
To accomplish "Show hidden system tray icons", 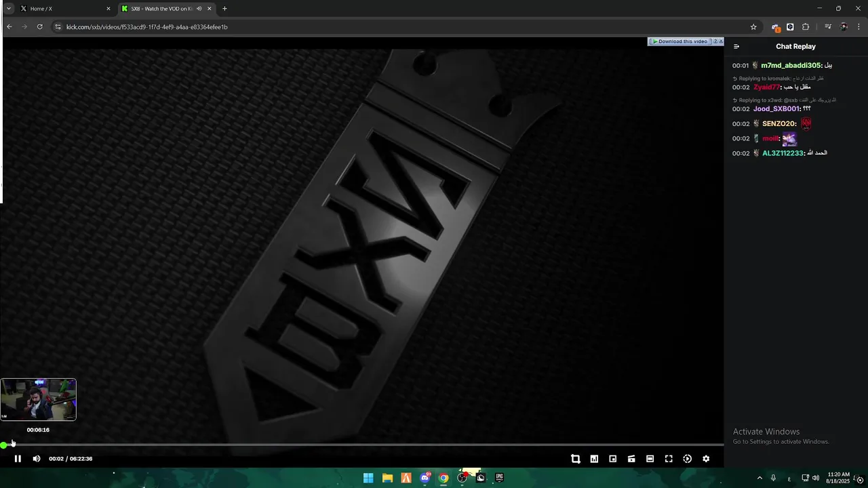I will coord(759,478).
